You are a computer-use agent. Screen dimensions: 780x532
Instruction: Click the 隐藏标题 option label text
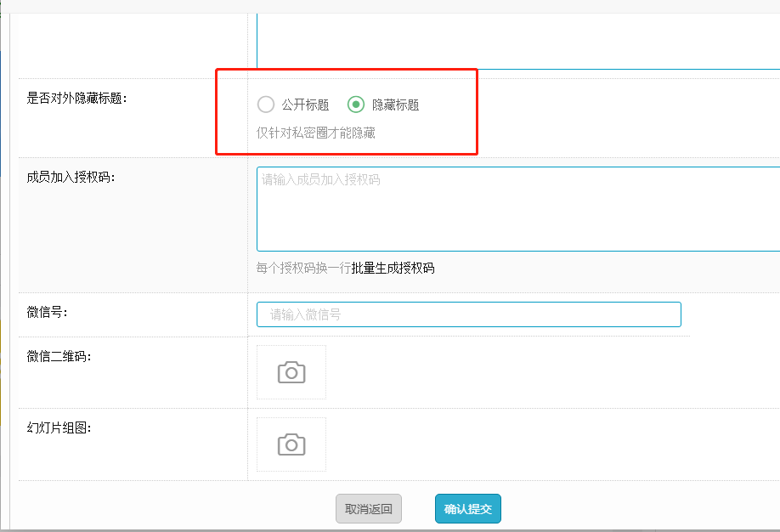(395, 105)
